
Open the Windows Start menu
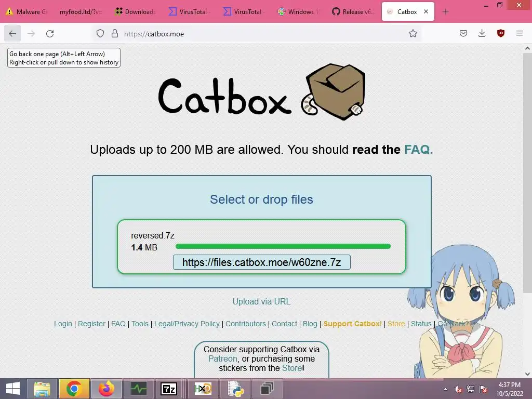click(13, 389)
